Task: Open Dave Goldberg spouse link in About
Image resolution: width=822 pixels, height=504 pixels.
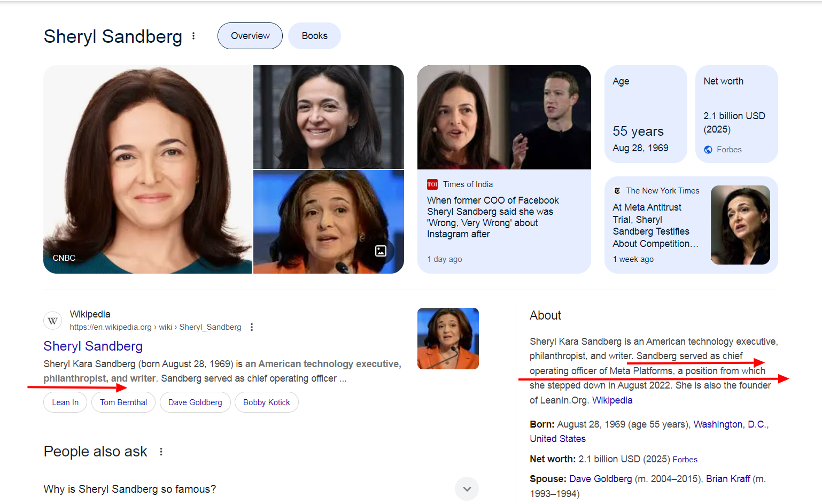Action: 601,479
